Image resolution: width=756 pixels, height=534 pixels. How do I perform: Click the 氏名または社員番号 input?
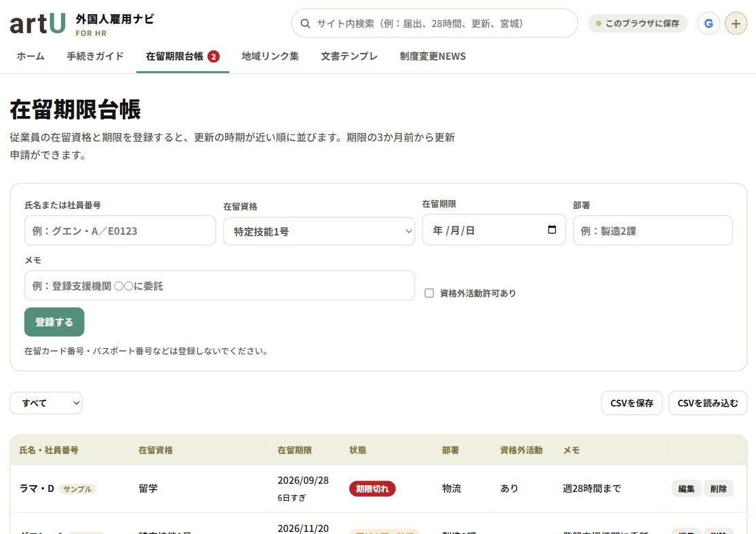[x=120, y=231]
